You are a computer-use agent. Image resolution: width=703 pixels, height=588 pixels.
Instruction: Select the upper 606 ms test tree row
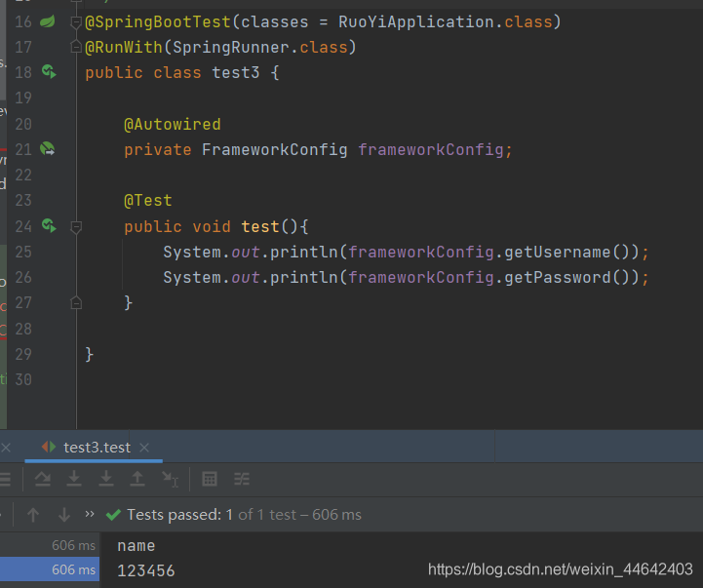[50, 545]
